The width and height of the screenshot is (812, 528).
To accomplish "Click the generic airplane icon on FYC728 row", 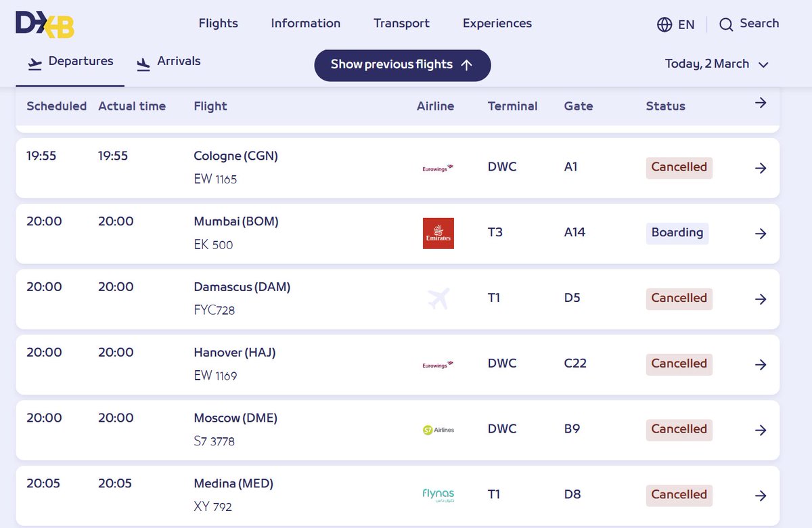I will [x=438, y=298].
